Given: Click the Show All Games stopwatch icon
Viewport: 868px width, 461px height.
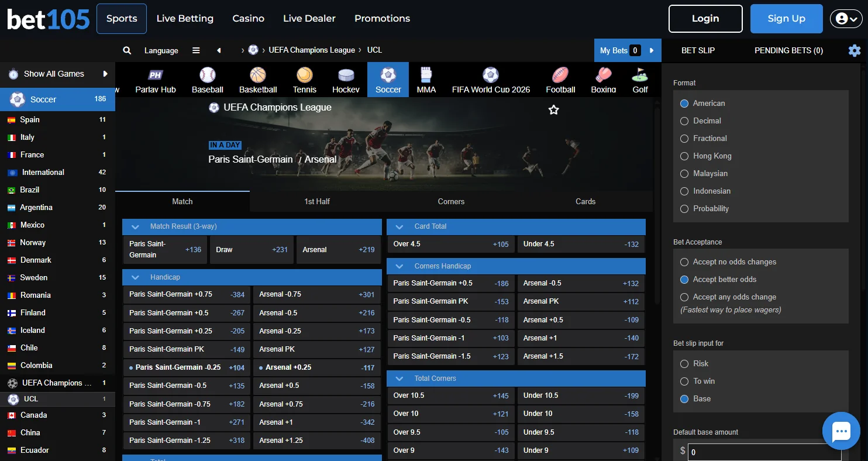Looking at the screenshot, I should click(x=13, y=74).
